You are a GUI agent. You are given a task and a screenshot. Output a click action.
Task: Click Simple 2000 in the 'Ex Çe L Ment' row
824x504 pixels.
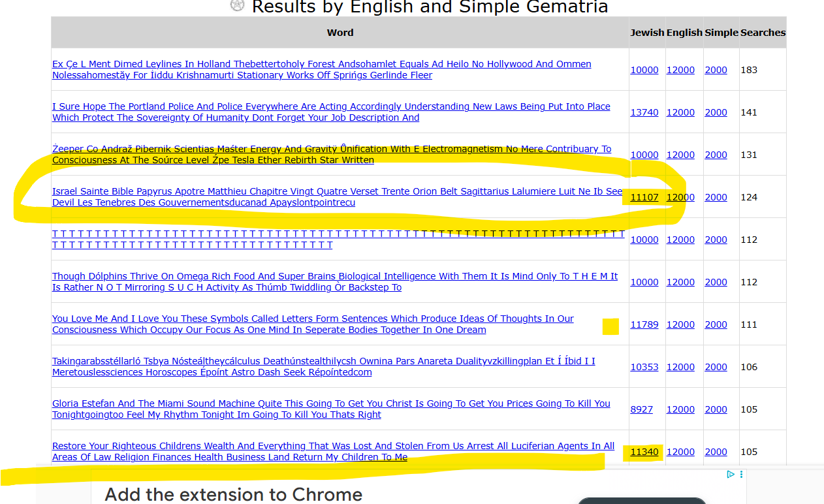[716, 70]
